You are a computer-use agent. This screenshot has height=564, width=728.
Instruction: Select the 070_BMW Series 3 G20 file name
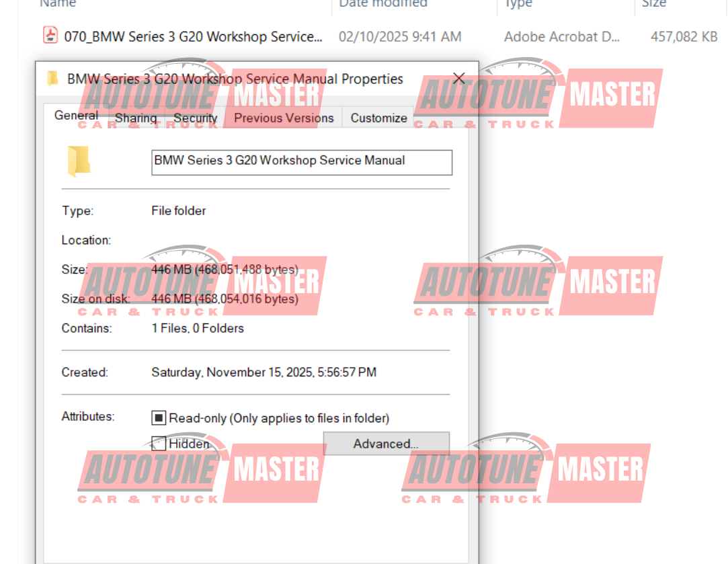pos(193,36)
